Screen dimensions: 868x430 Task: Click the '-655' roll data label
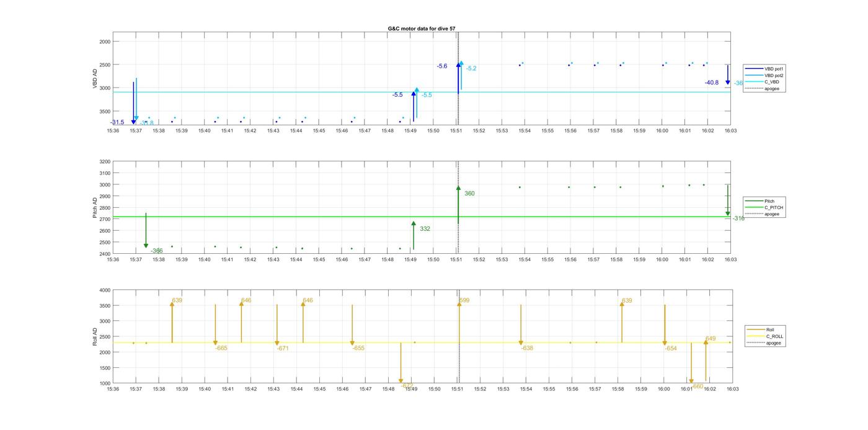click(358, 348)
